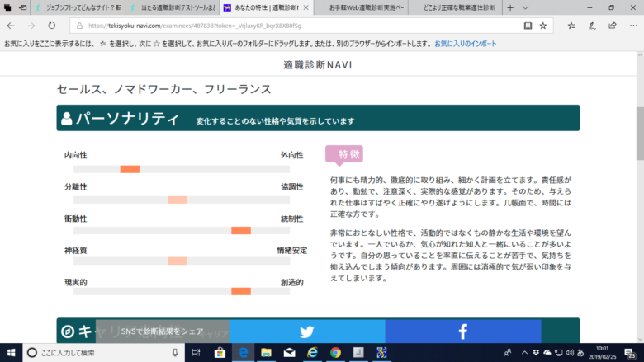Click the OneDrive cloud tray icon
644x362 pixels.
[x=547, y=353]
